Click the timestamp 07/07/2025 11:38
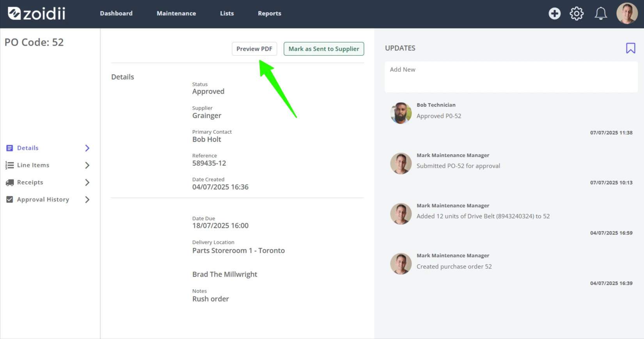 point(611,133)
